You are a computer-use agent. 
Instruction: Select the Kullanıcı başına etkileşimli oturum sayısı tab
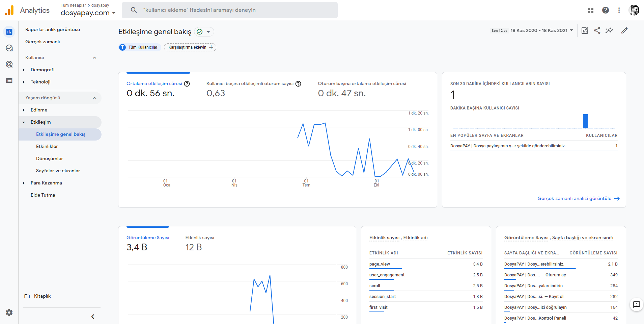[x=254, y=89]
